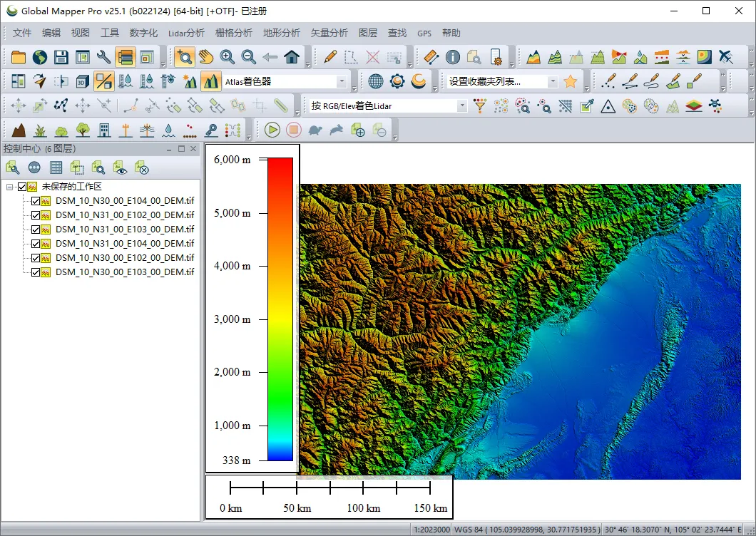
Task: Uncheck the DSM_10_N30_00_E104_00_DEM.tif layer
Action: point(36,201)
